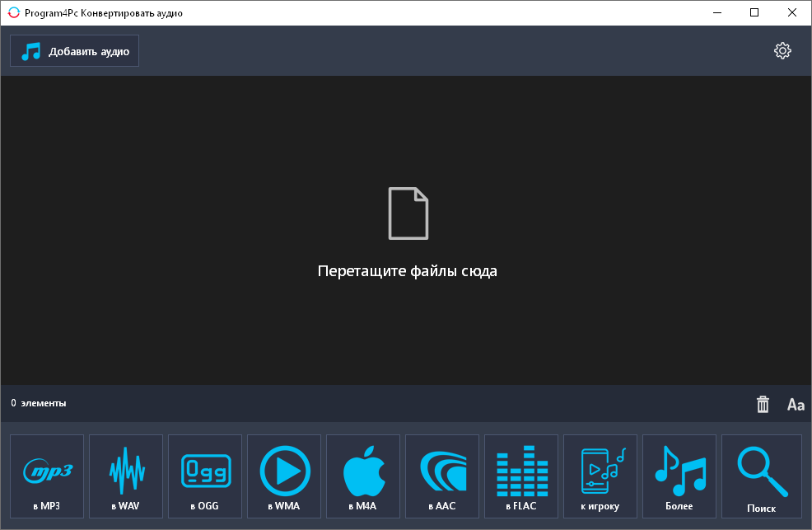Click the document icon in drop zone

pyautogui.click(x=407, y=213)
